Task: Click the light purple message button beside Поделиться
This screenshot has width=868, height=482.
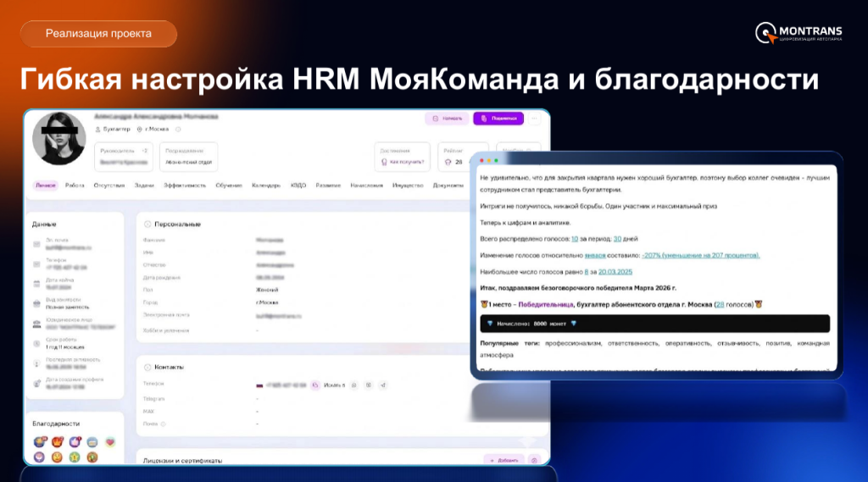Action: point(447,119)
